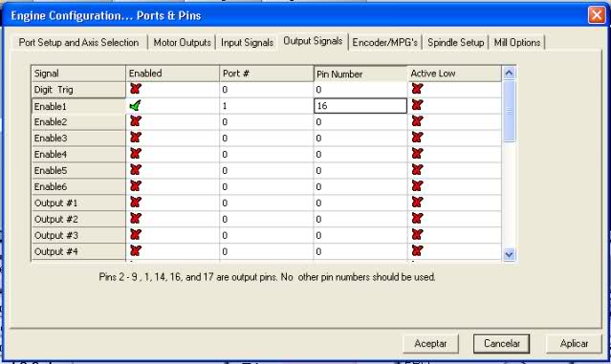Toggle Active Low for Enable5
Screen dimensions: 611x364
(417, 170)
